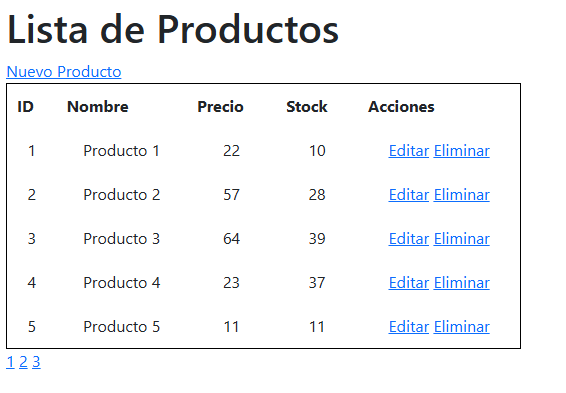Click the Producto 3 name cell

coord(122,239)
